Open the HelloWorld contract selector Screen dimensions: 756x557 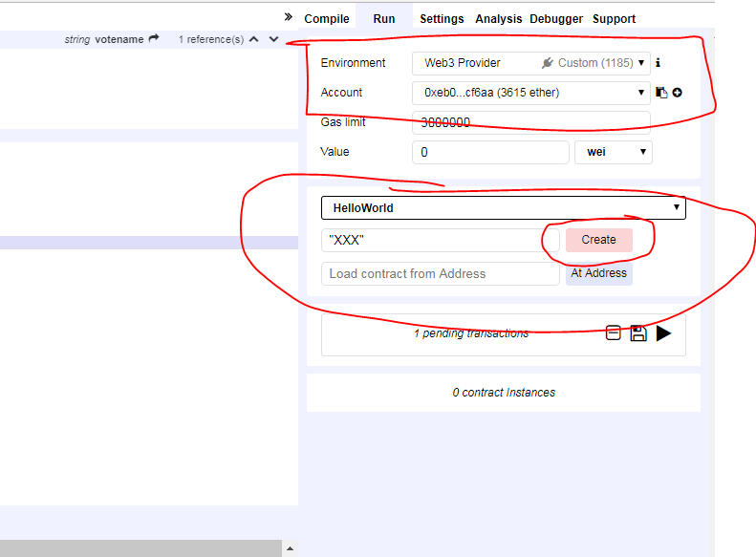[x=504, y=207]
